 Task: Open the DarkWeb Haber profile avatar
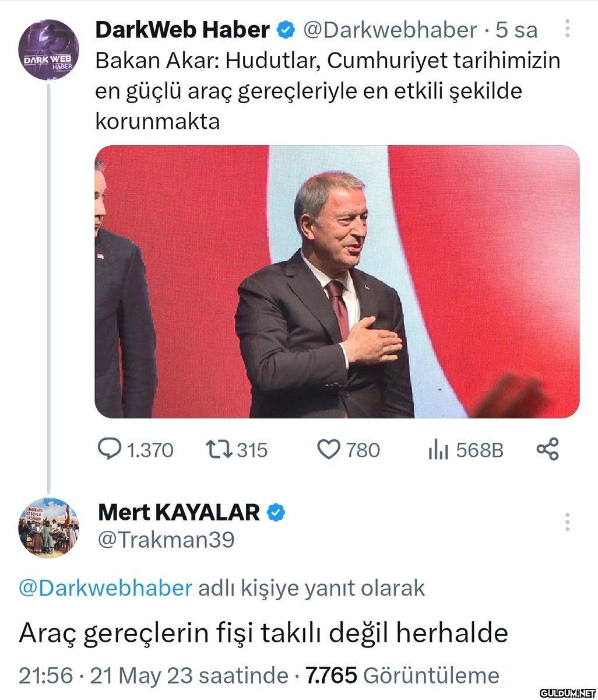point(48,50)
